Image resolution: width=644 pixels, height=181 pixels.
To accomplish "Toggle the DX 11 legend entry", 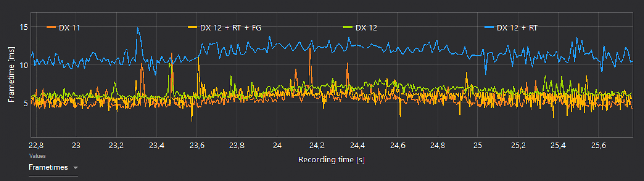I will (x=64, y=28).
